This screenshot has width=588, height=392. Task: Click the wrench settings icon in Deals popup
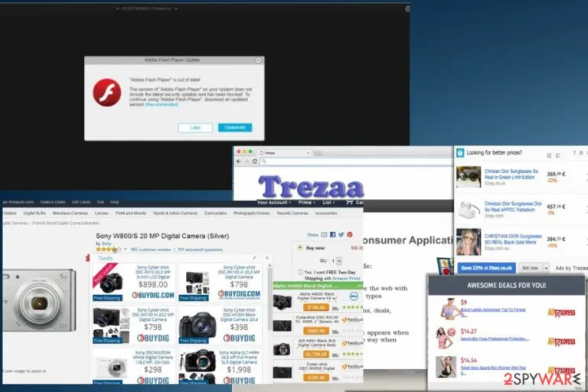coord(255,258)
